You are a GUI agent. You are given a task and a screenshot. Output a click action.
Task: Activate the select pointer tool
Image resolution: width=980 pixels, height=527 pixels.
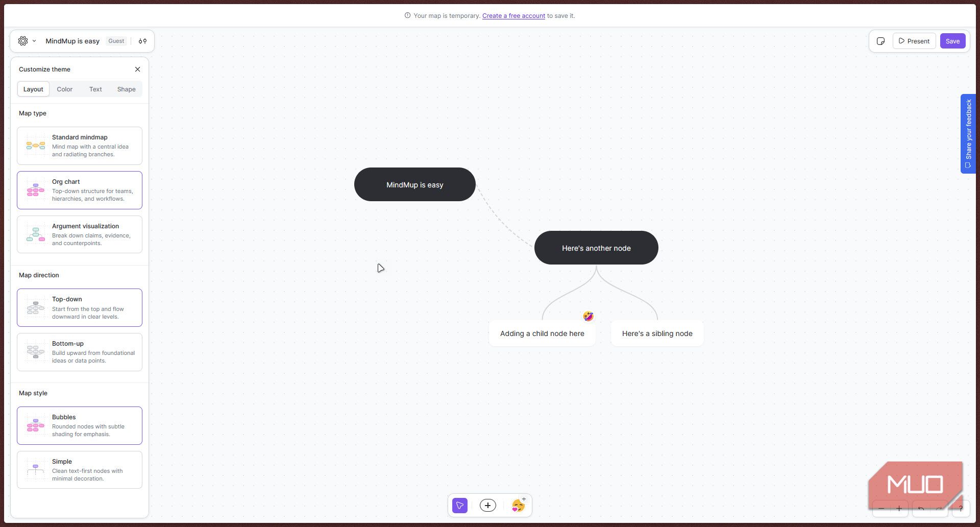coord(460,506)
